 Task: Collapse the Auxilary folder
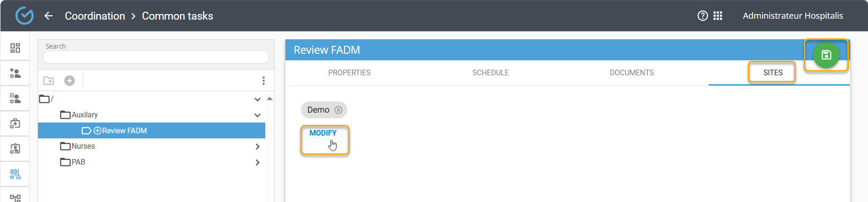coord(257,115)
